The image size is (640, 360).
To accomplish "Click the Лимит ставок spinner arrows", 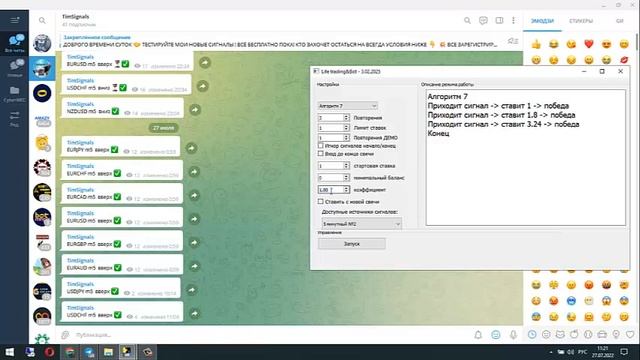I will (346, 127).
